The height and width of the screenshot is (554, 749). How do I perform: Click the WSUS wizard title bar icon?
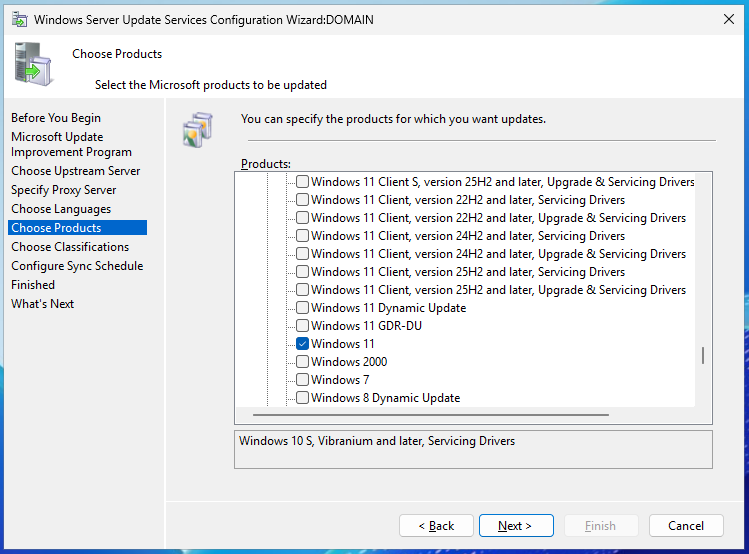[x=20, y=20]
